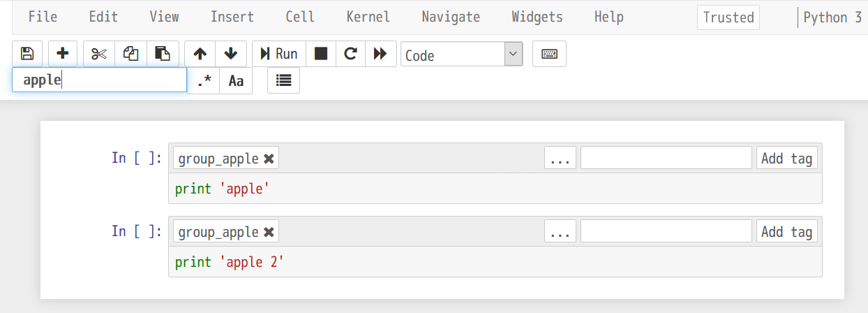Cut the selected cell with scissors icon
The image size is (868, 313).
click(99, 54)
